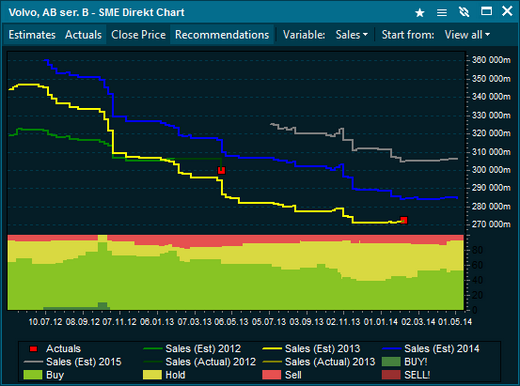
Task: Click the 300 000m axis label
Action: point(491,170)
